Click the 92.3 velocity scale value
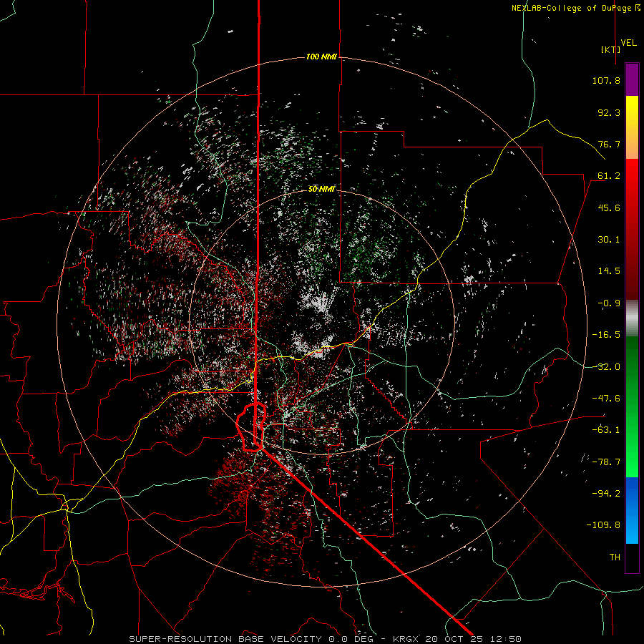This screenshot has height=644, width=644. (609, 112)
